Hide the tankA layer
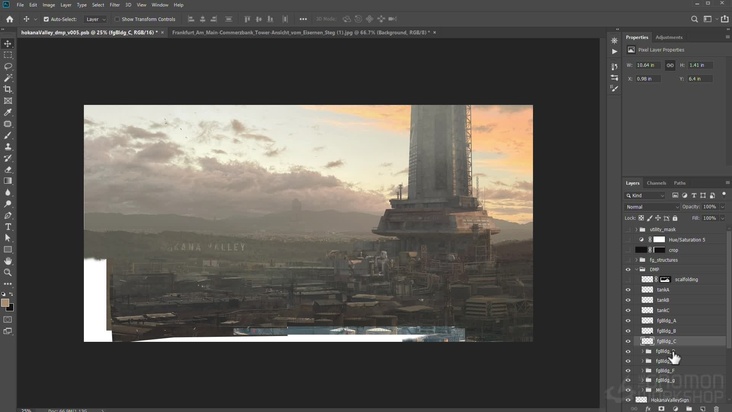 point(628,290)
